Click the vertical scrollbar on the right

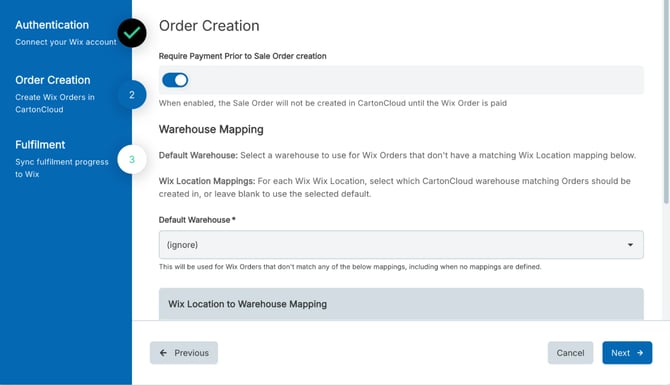666,101
